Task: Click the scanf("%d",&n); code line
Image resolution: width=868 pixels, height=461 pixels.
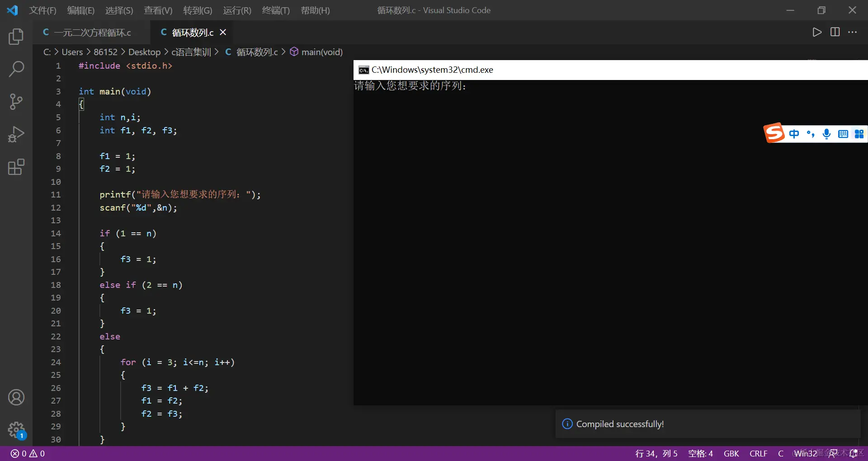Action: click(x=138, y=208)
